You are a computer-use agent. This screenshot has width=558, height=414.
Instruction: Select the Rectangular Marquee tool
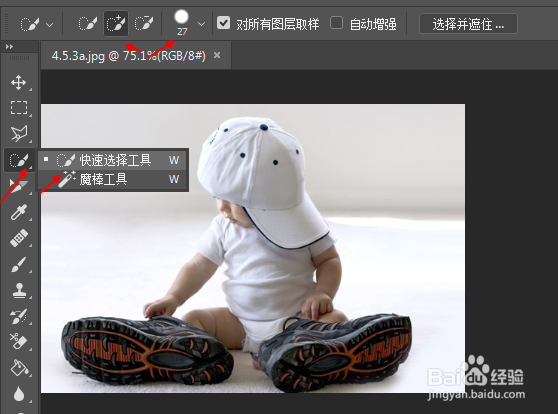click(x=19, y=108)
